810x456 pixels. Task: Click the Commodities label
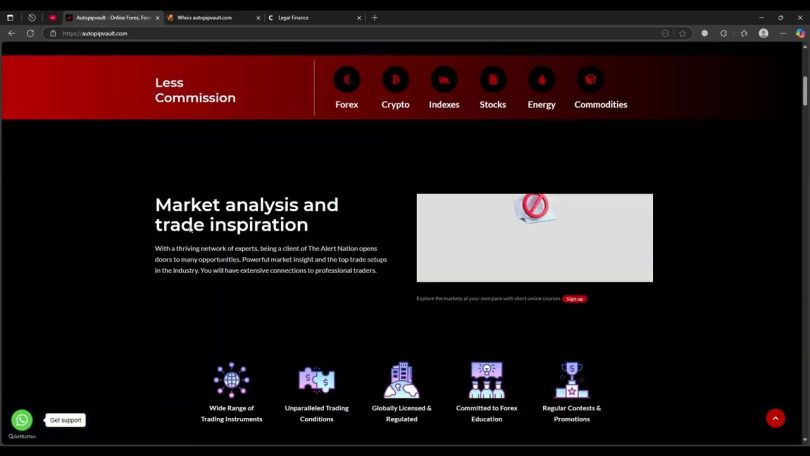(x=600, y=104)
